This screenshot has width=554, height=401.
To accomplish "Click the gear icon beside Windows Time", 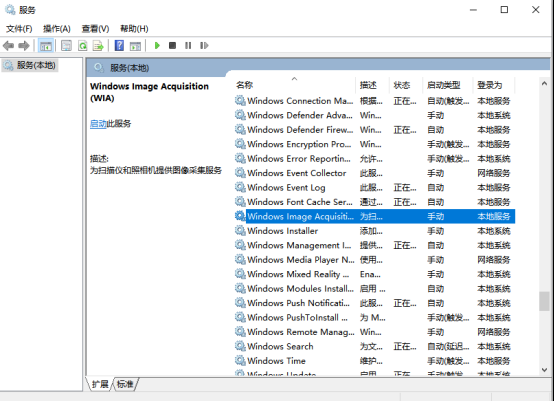I will pyautogui.click(x=240, y=361).
